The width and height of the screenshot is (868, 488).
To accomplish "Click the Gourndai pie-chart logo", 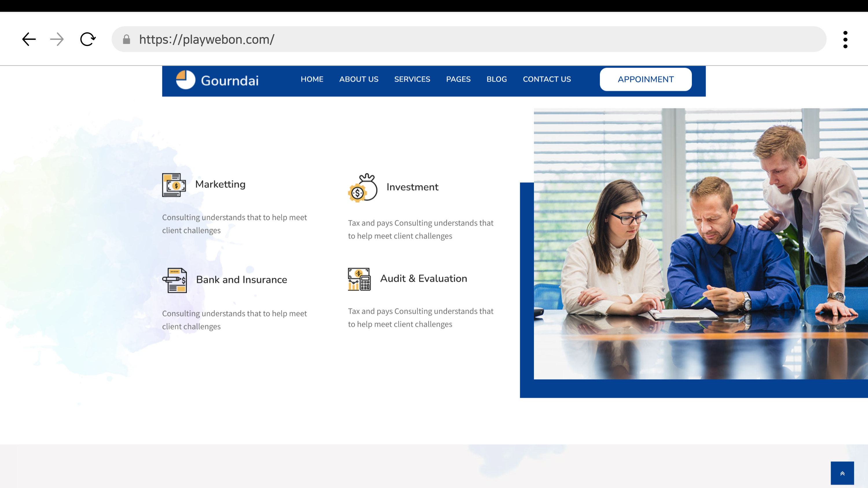I will pyautogui.click(x=185, y=80).
